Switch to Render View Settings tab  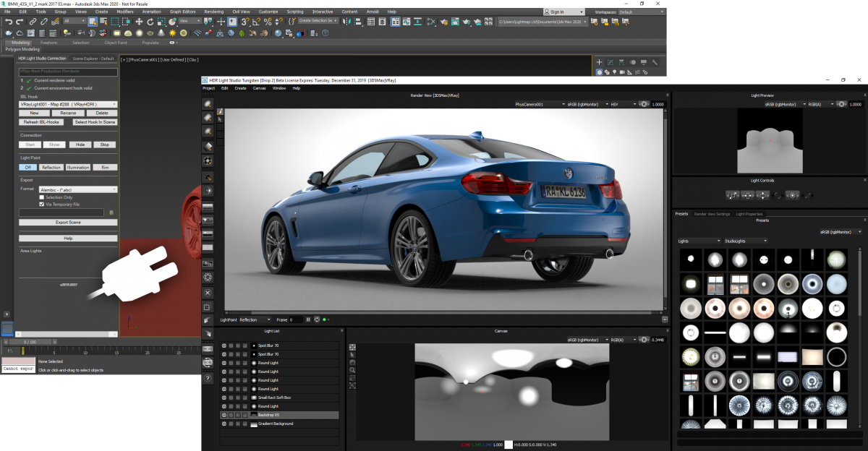(x=712, y=214)
